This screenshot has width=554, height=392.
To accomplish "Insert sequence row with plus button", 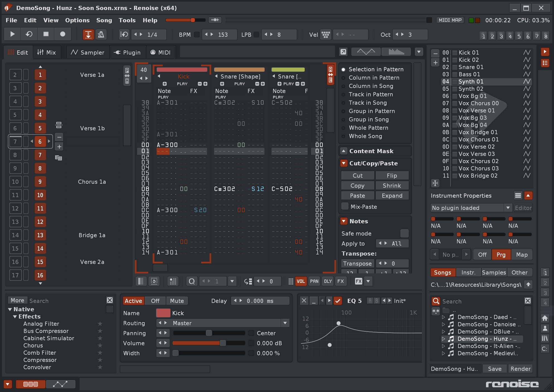I will [59, 147].
